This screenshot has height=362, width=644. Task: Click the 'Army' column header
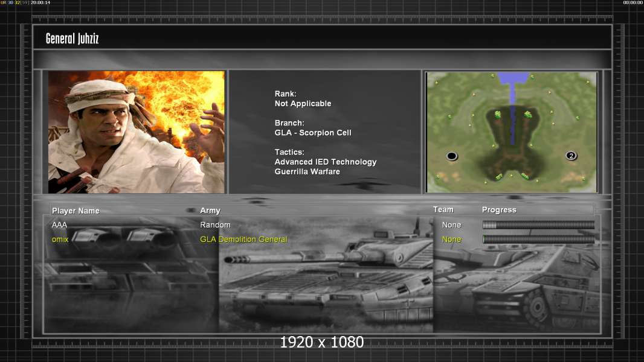[210, 211]
